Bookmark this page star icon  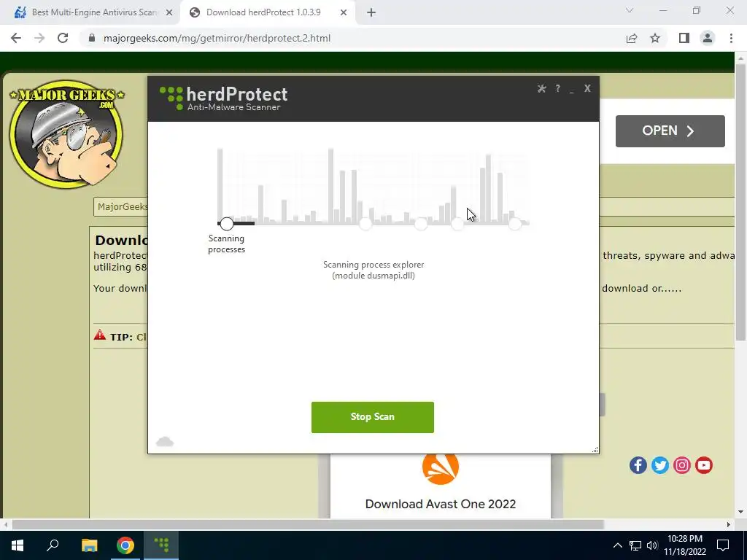pyautogui.click(x=655, y=38)
